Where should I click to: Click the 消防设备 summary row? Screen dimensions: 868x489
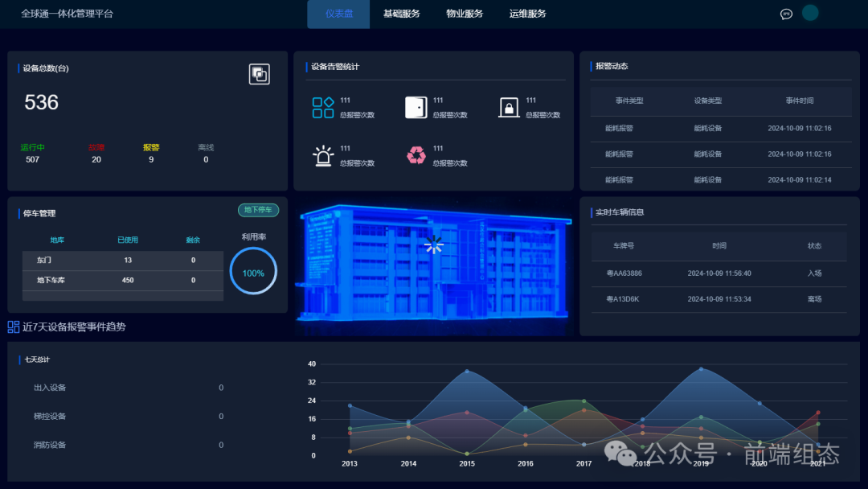[x=129, y=446]
